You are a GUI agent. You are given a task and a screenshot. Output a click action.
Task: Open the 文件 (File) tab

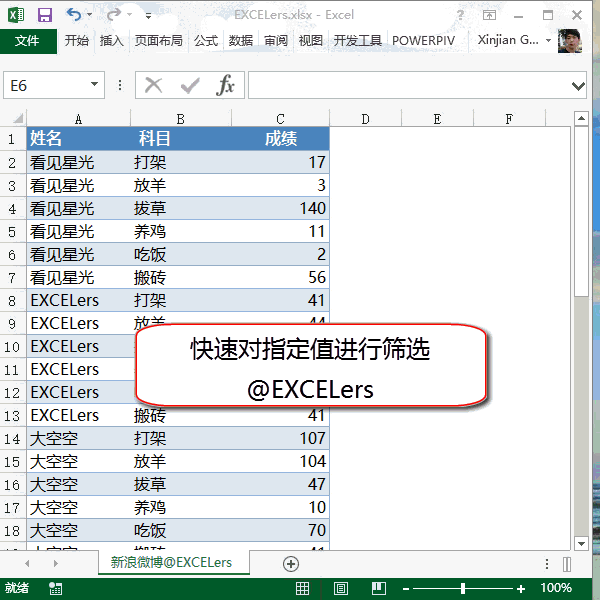(x=28, y=41)
